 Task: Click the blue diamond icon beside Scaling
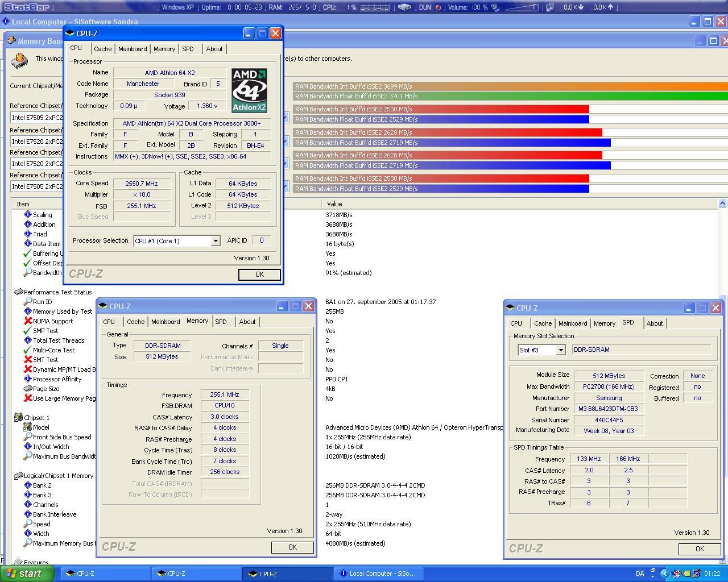(x=27, y=215)
